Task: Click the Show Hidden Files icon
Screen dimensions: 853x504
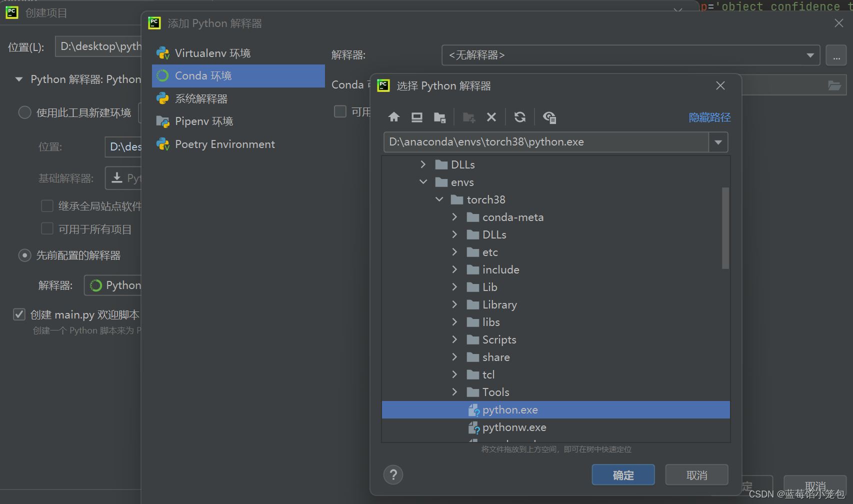Action: (x=549, y=116)
